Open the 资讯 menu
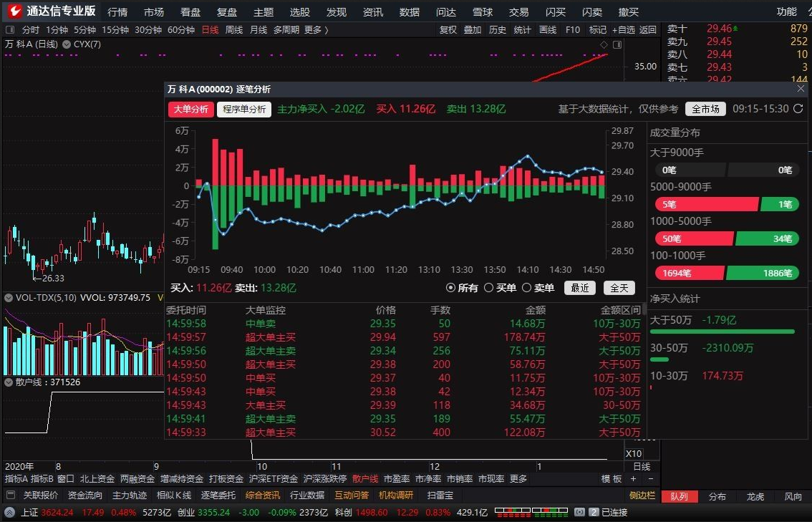This screenshot has width=812, height=522. 373,11
